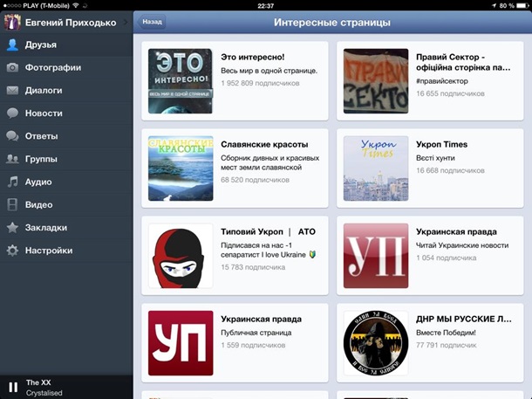The image size is (532, 399).
Task: Open Answers (Ответы) chat bubbles icon
Action: [12, 136]
